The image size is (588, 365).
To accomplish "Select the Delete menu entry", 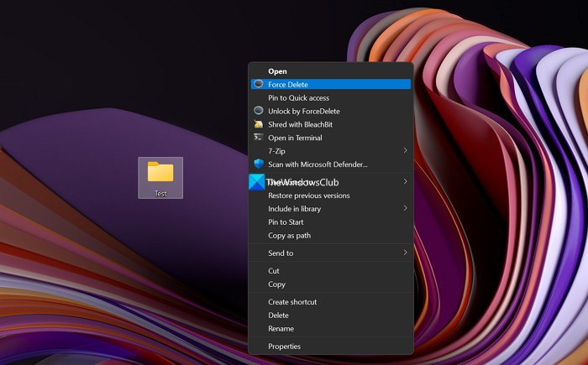I will pyautogui.click(x=331, y=315).
